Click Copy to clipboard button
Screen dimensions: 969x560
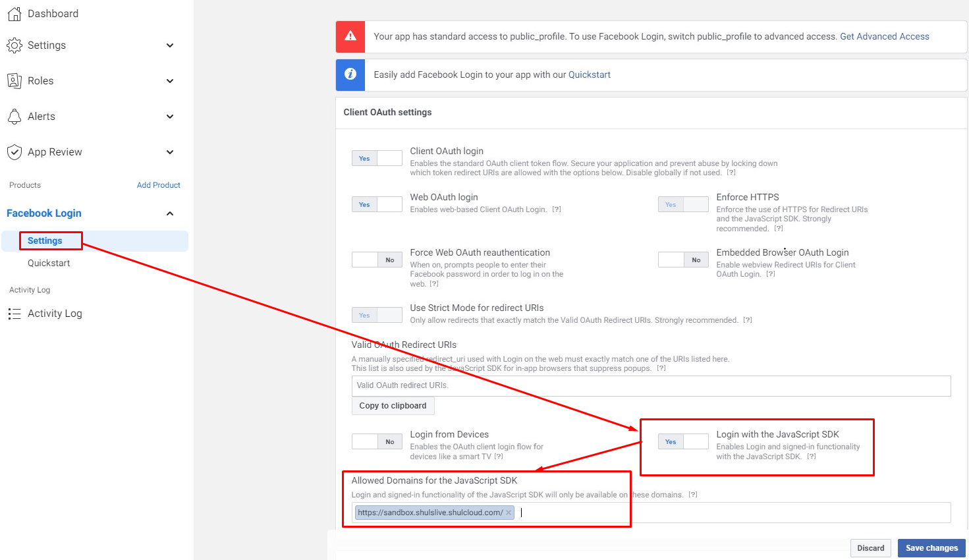coord(393,406)
